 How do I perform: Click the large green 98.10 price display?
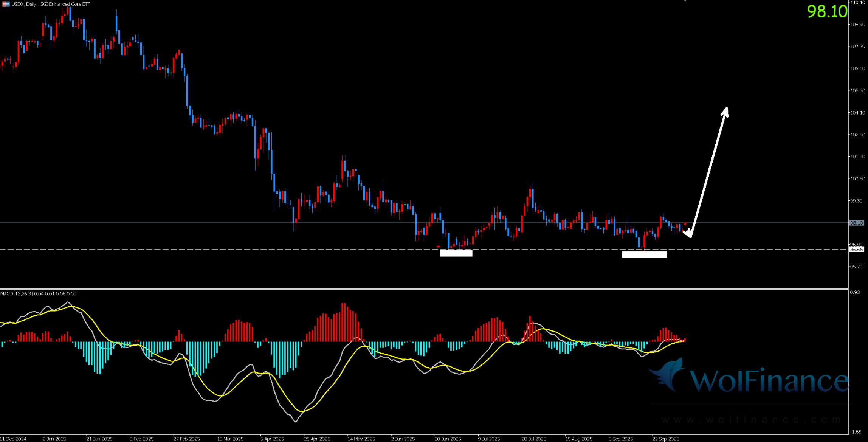827,12
